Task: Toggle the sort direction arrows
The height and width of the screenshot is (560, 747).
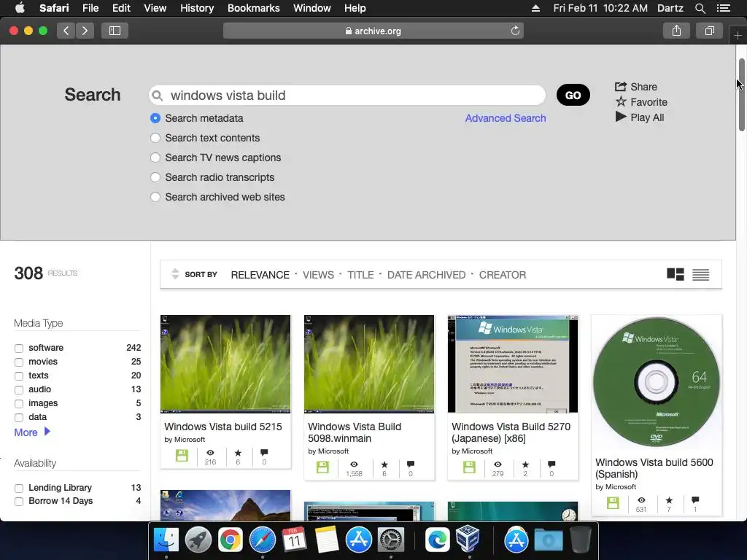Action: (x=175, y=274)
